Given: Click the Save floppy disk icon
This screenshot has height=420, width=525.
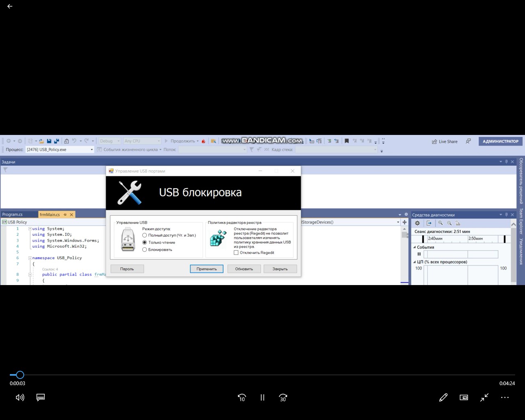Looking at the screenshot, I should pyautogui.click(x=49, y=141).
